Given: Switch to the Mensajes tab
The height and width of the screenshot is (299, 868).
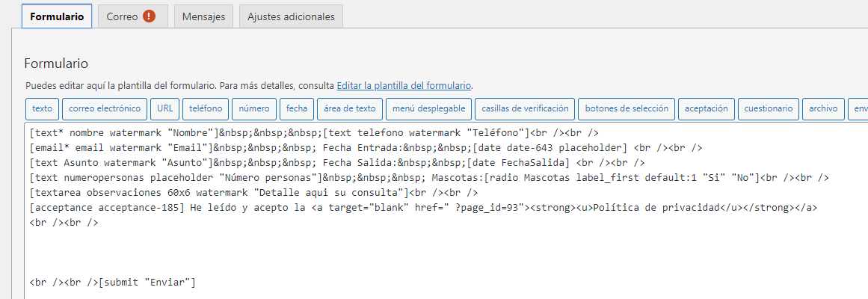Looking at the screenshot, I should pos(203,16).
